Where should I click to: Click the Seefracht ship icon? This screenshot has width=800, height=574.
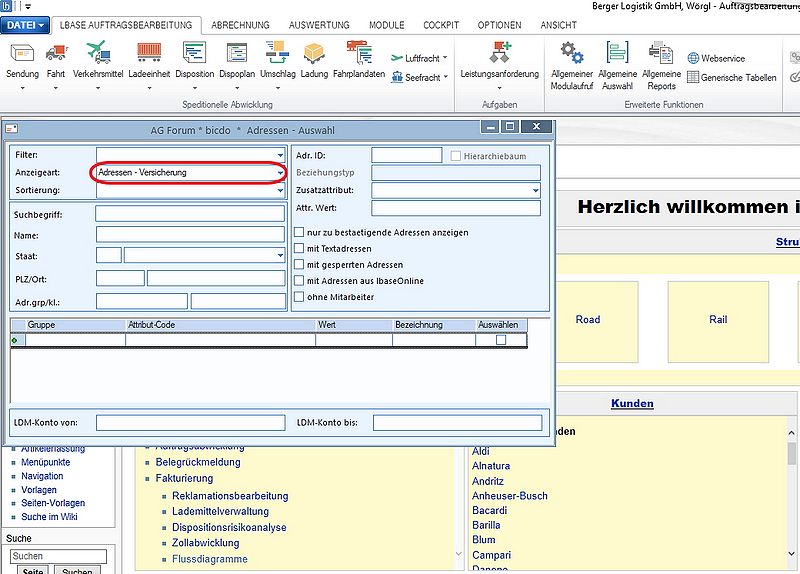click(397, 78)
